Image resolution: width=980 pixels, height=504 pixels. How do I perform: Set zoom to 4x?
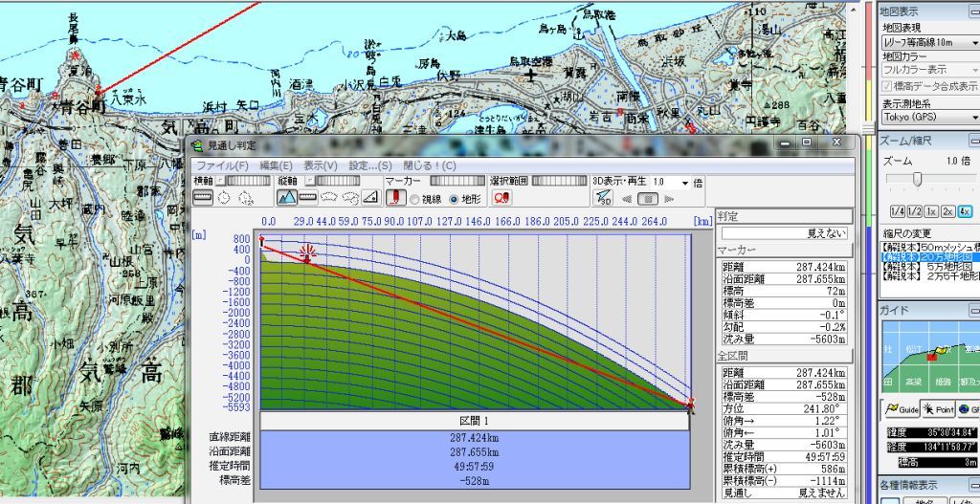click(965, 211)
